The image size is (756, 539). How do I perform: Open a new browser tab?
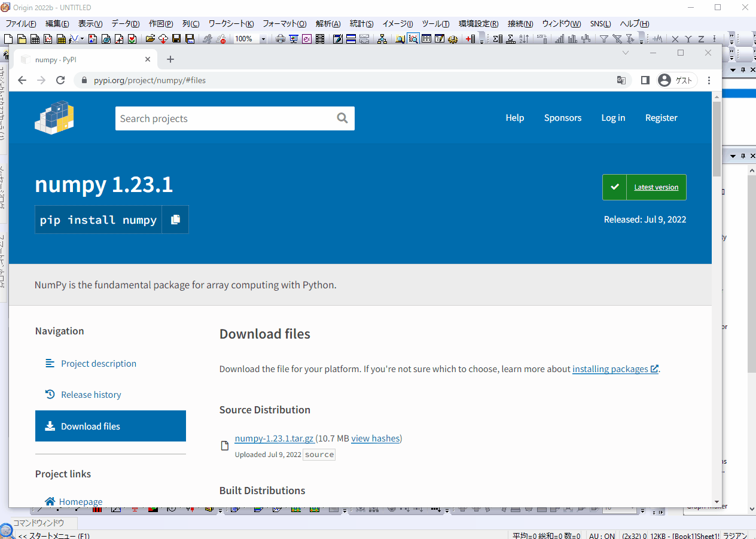pos(170,59)
